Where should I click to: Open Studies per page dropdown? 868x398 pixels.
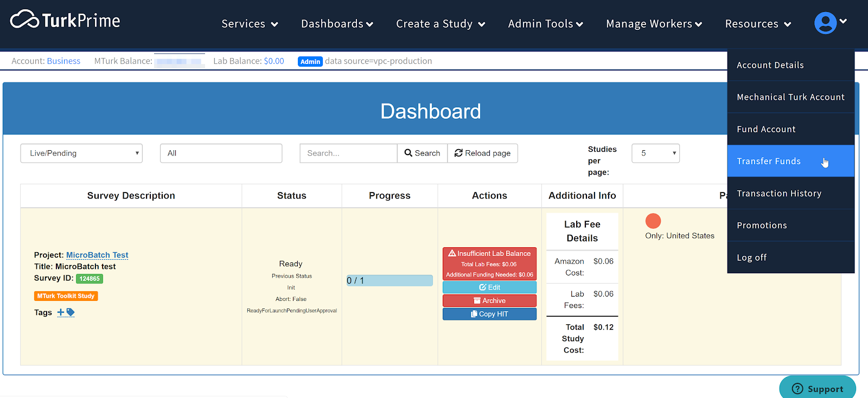(655, 153)
